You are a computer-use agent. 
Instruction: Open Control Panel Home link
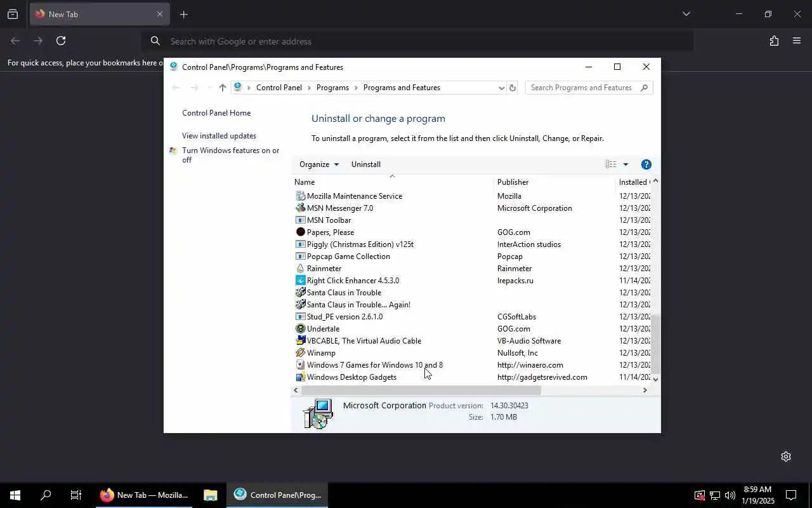click(216, 113)
